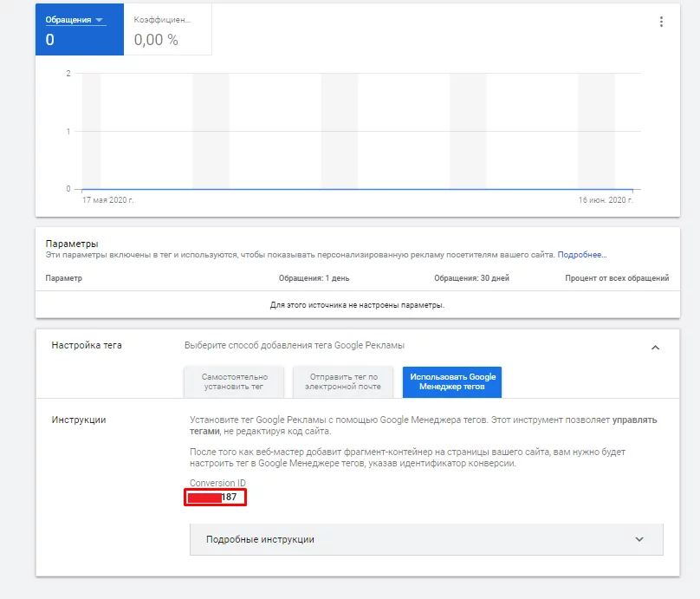The image size is (700, 599).
Task: Click Процент от всех обращений header
Action: tap(617, 278)
